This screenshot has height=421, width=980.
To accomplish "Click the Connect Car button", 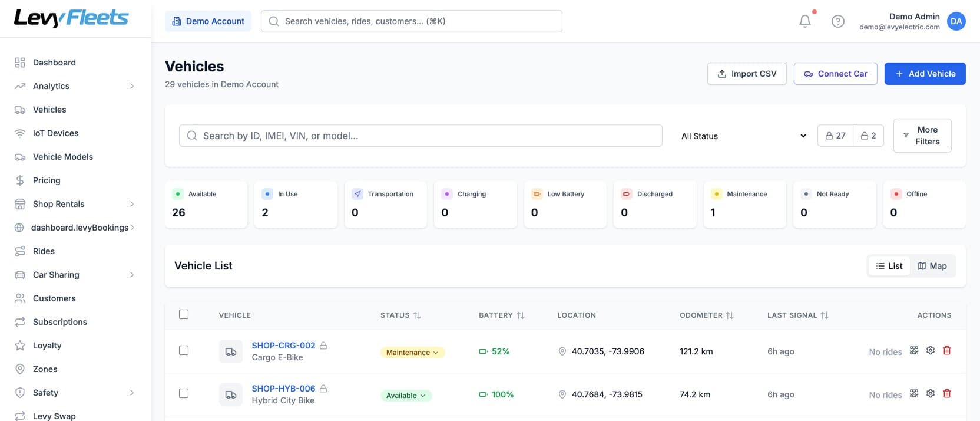I will tap(836, 74).
